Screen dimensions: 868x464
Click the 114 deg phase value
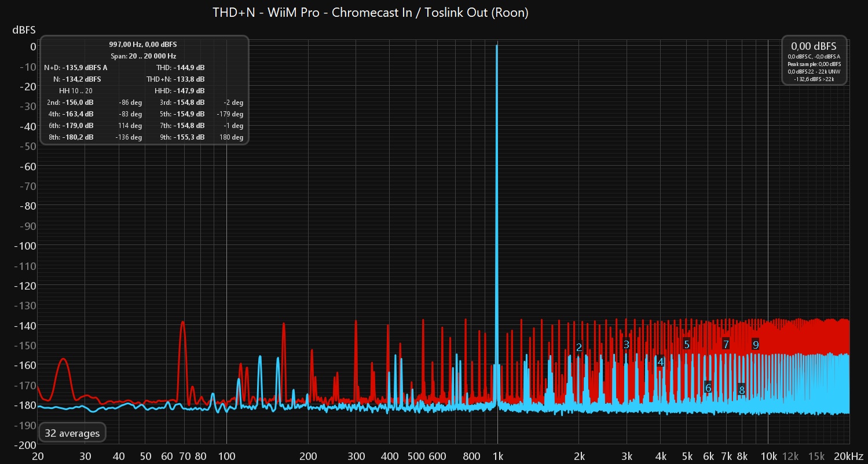tap(131, 126)
